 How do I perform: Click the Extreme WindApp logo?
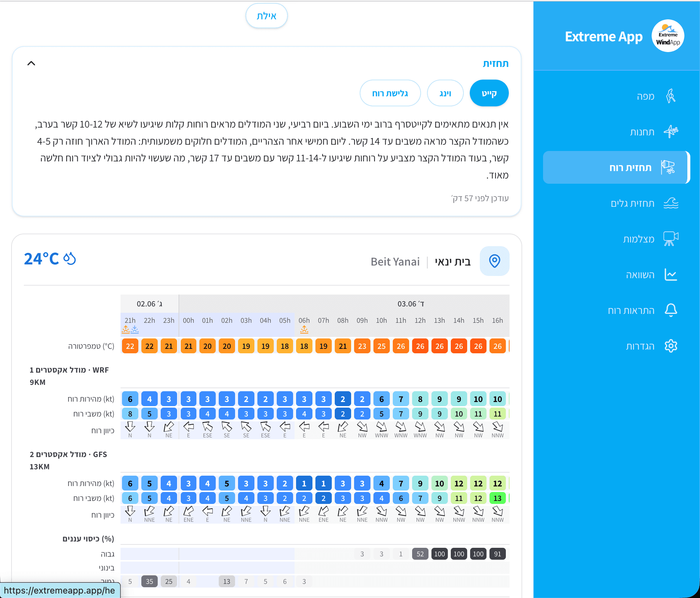[x=668, y=36]
